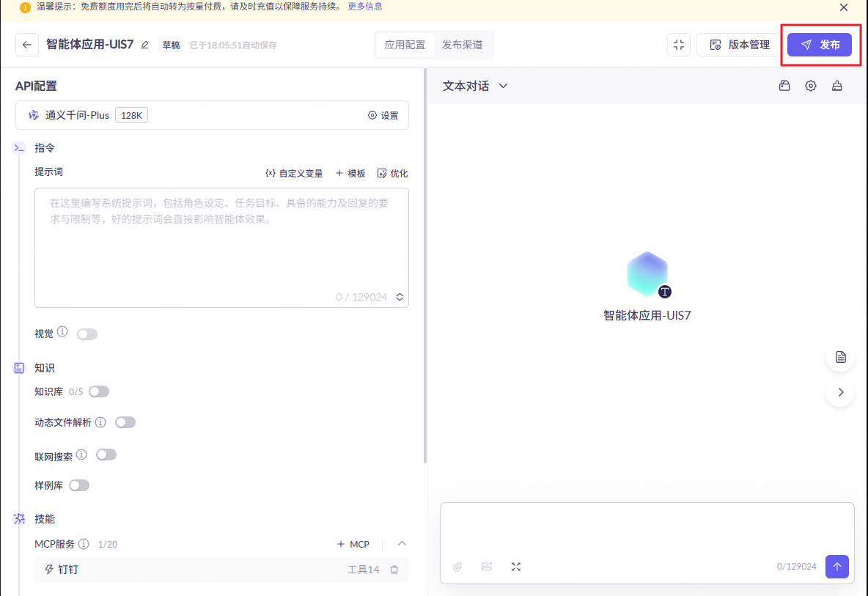Open 更多信息 link in the warning banner

point(365,7)
